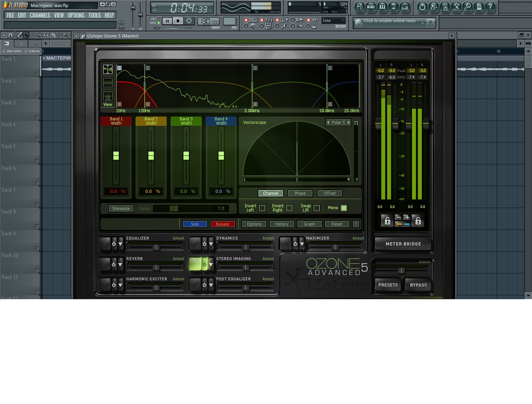Open the Reverb module preset dropdown arrow

tap(120, 264)
